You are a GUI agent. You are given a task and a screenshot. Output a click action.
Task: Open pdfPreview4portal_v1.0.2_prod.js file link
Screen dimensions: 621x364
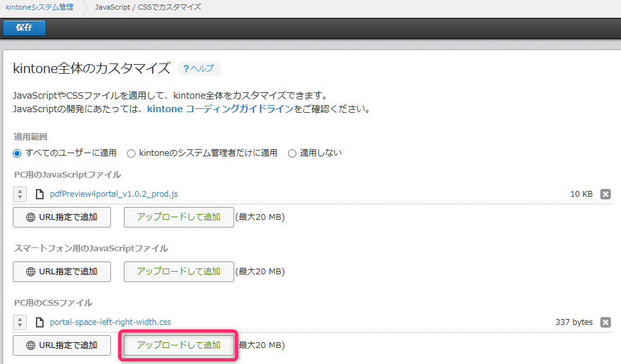click(114, 194)
